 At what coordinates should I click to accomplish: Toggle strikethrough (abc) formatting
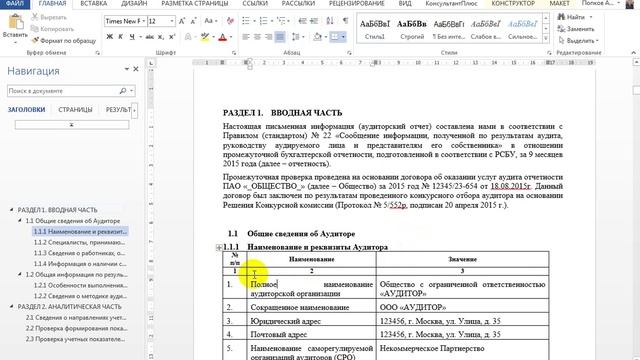point(149,37)
